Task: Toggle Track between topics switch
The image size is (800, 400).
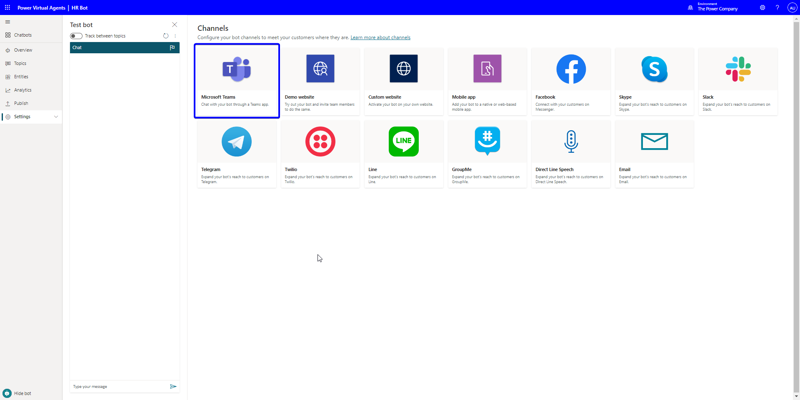Action: [76, 36]
